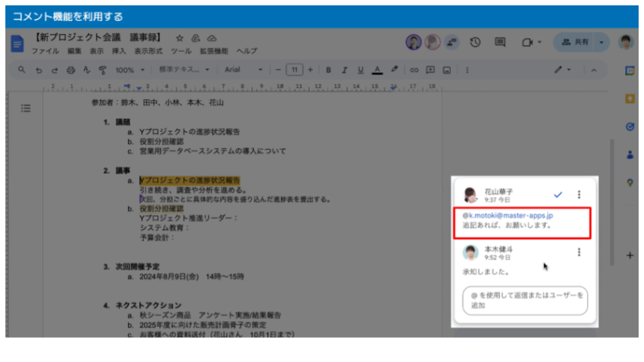Viewport: 644px width, 362px height.
Task: Open 花山華子 comment options menu
Action: point(579,194)
